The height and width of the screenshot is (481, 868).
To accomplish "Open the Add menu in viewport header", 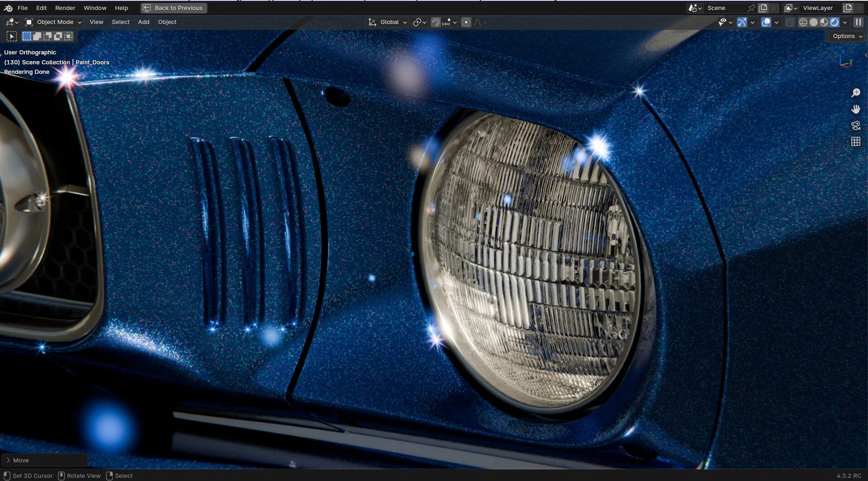I will tap(143, 22).
